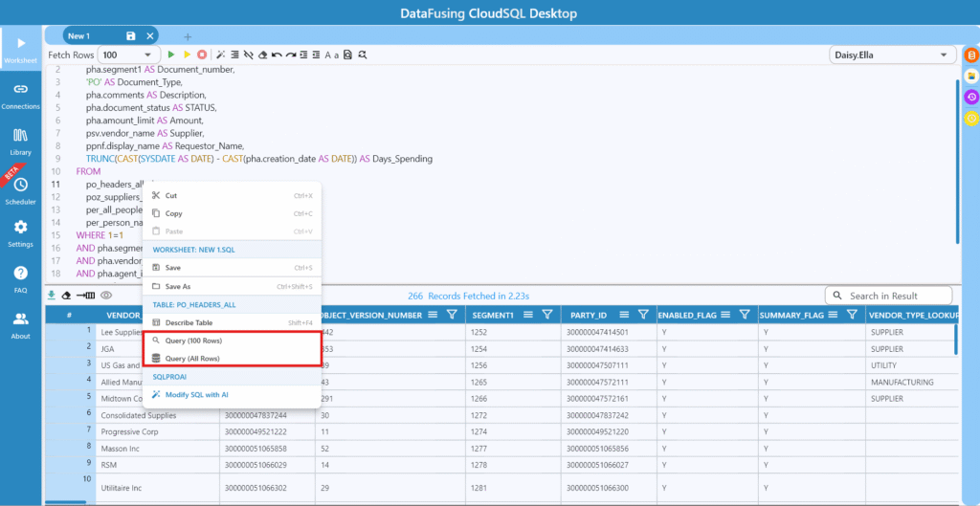
Task: Click the 'UTILITY' vendor type cell
Action: click(913, 364)
